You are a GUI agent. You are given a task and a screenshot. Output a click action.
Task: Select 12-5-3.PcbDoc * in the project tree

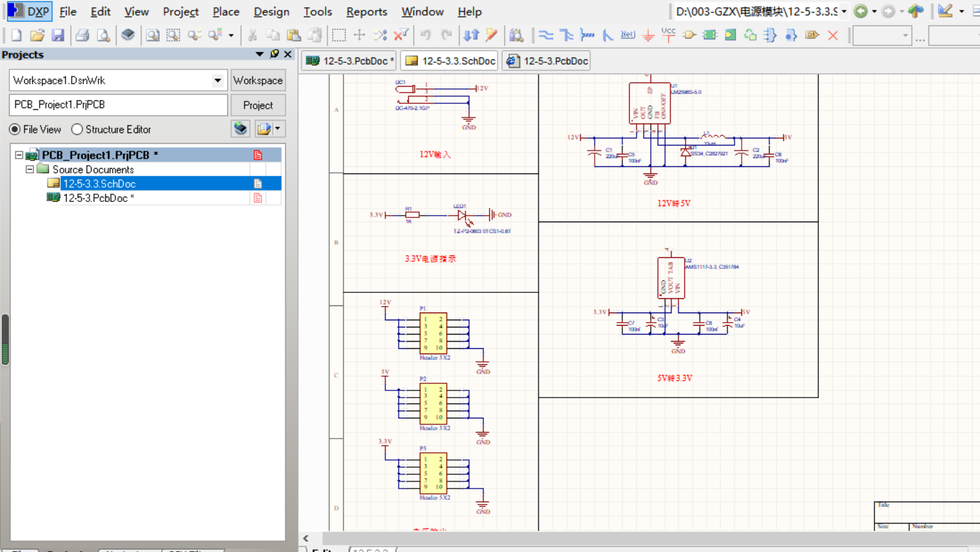(x=99, y=198)
